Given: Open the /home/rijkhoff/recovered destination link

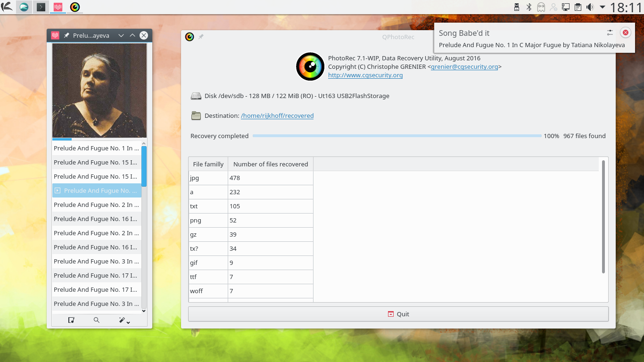Looking at the screenshot, I should pyautogui.click(x=277, y=115).
